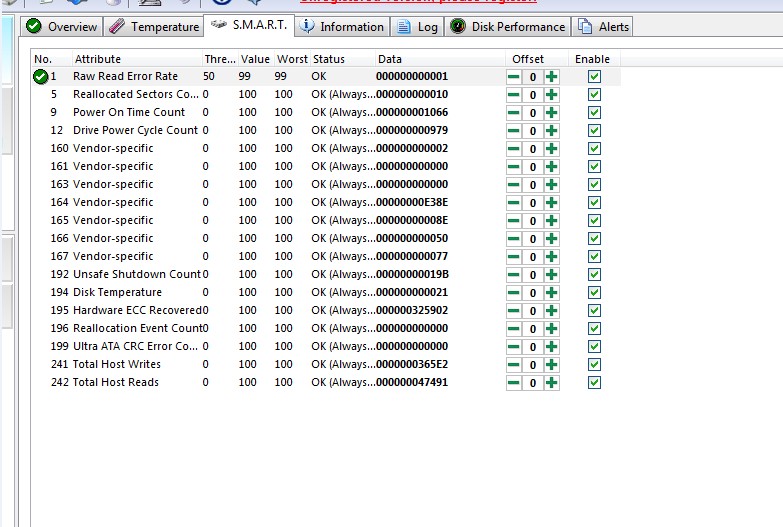The image size is (783, 527).
Task: Click data value 000000047491
Action: [412, 382]
